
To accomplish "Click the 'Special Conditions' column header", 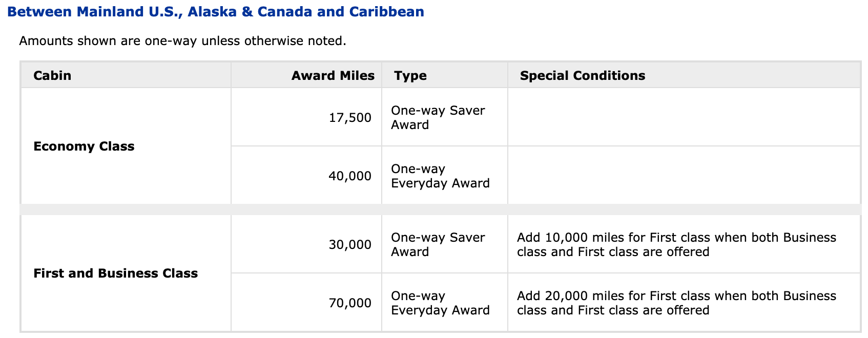I will 684,75.
